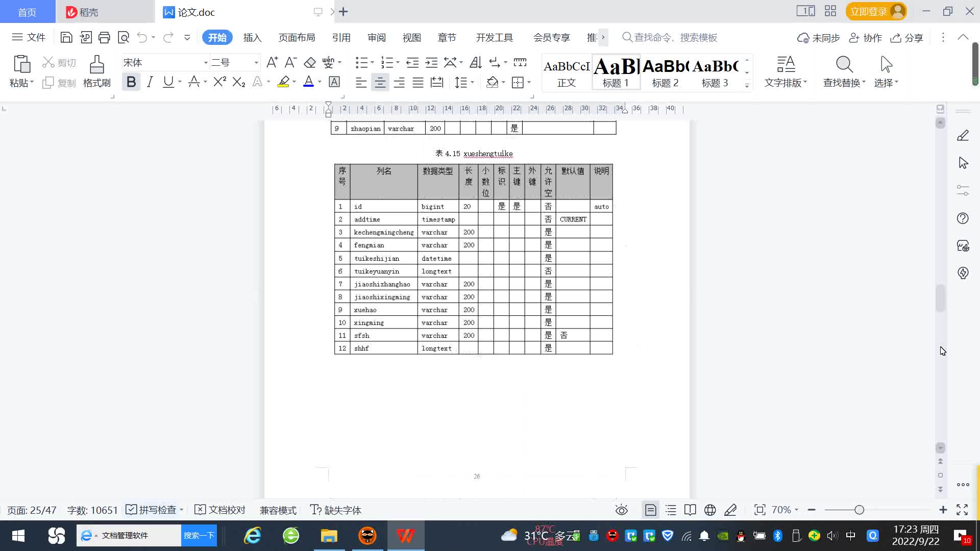980x551 pixels.
Task: Open Text Layout tool
Action: click(786, 71)
